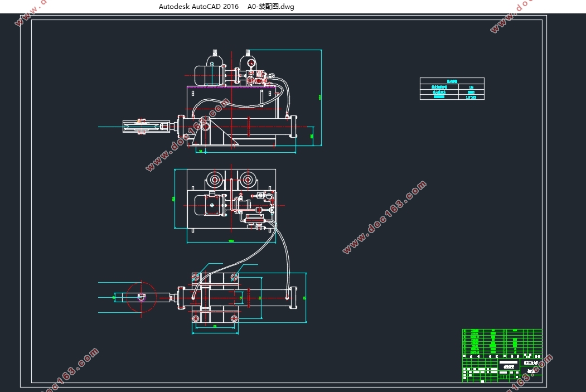Click the A0-装配图.dwg file name in title

pos(270,7)
